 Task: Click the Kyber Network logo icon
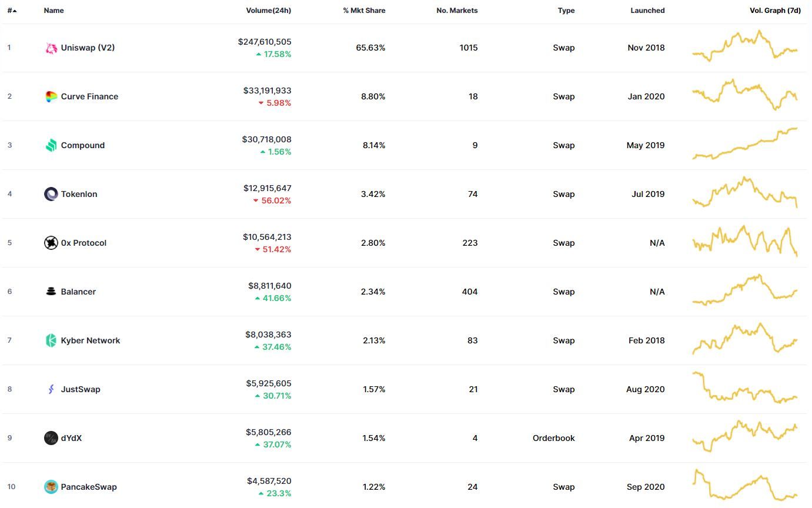pos(51,340)
